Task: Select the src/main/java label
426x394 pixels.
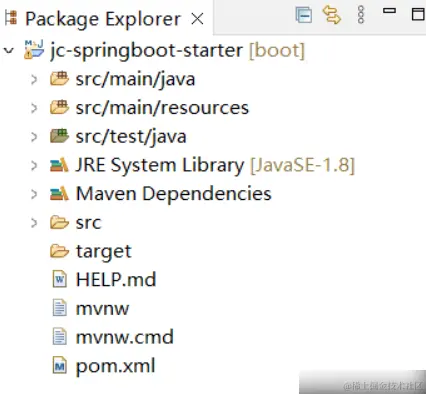Action: [x=135, y=80]
